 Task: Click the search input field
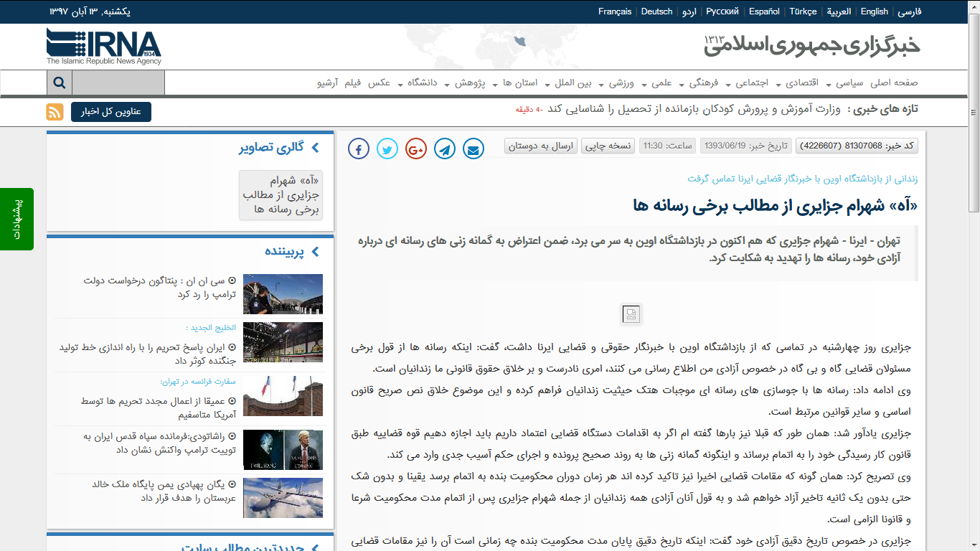tap(118, 83)
